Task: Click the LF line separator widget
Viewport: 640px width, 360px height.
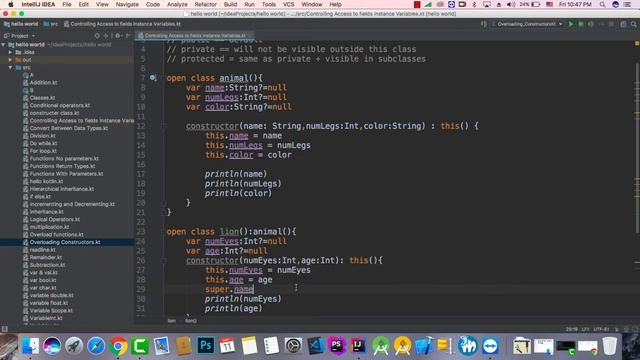Action: pyautogui.click(x=585, y=329)
